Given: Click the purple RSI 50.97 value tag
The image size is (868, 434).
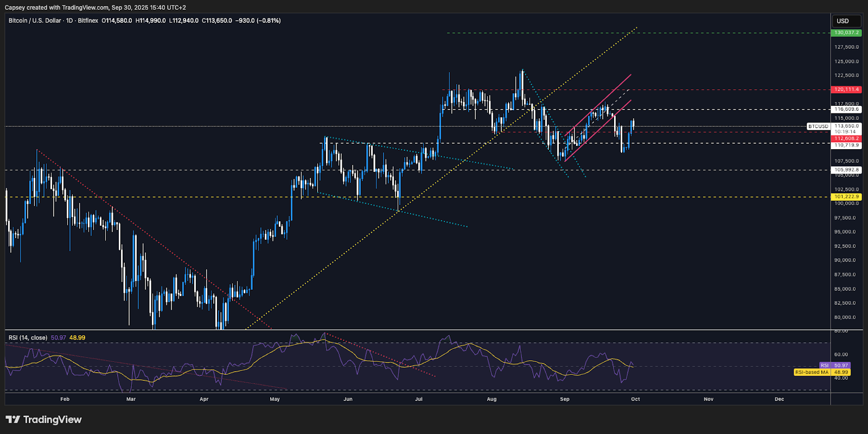Looking at the screenshot, I should tap(834, 366).
